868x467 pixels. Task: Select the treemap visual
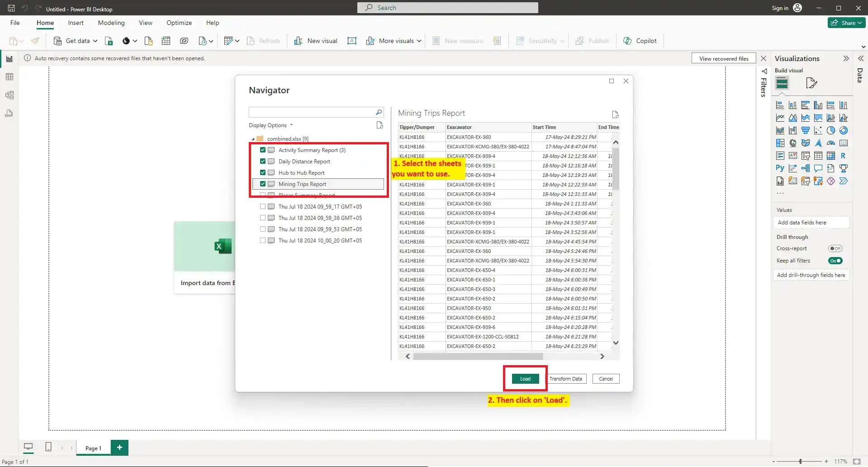point(780,143)
